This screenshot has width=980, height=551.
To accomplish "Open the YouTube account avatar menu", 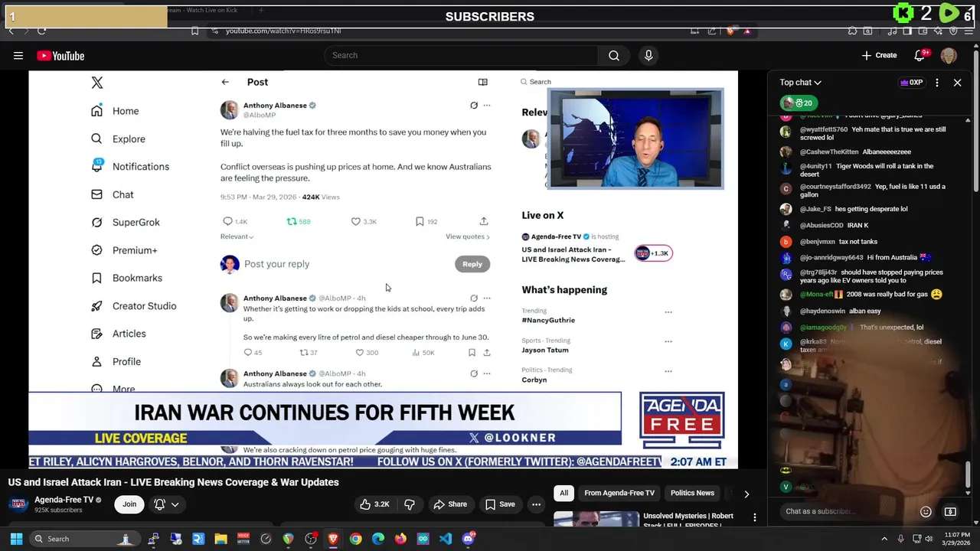I will click(x=949, y=56).
